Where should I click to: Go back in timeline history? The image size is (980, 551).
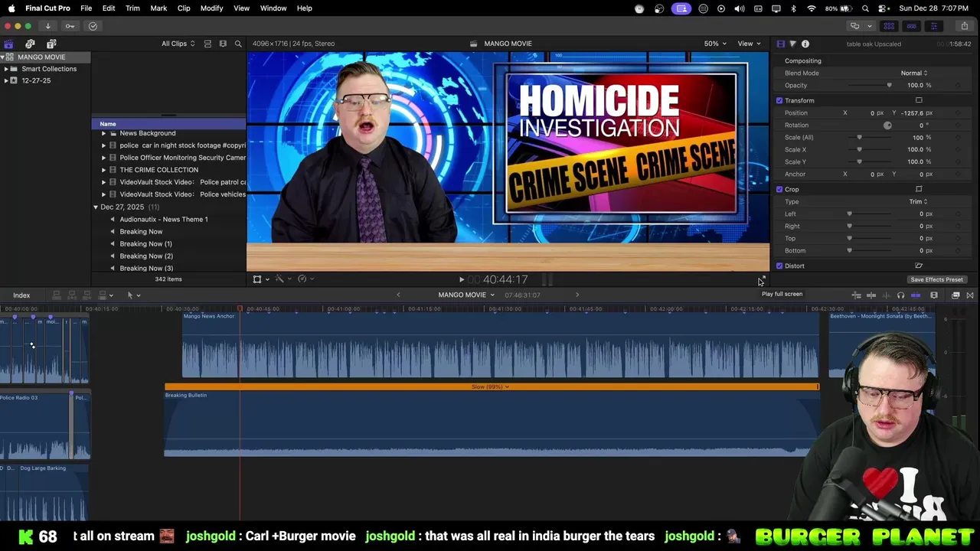[398, 295]
